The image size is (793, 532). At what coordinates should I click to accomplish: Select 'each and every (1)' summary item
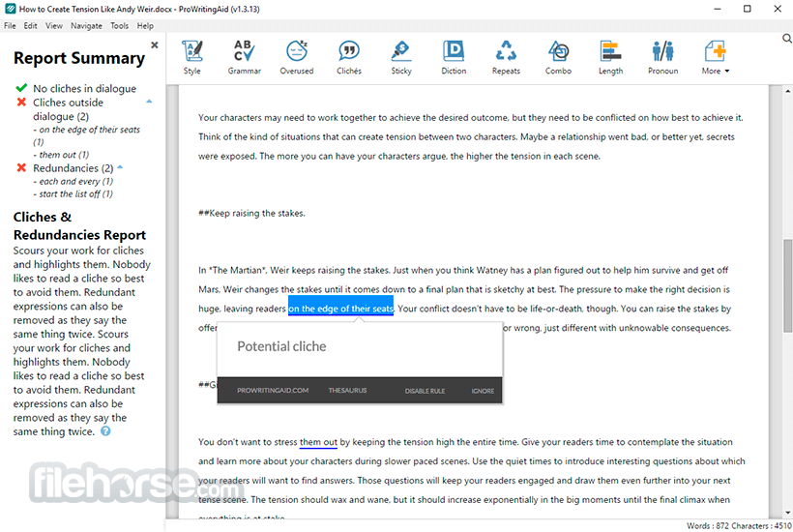pyautogui.click(x=73, y=181)
